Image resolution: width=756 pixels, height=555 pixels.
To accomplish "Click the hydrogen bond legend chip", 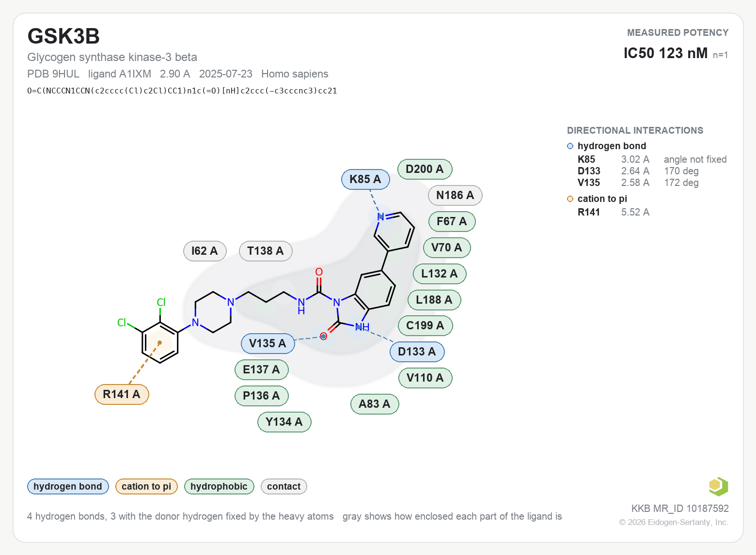I will (68, 486).
